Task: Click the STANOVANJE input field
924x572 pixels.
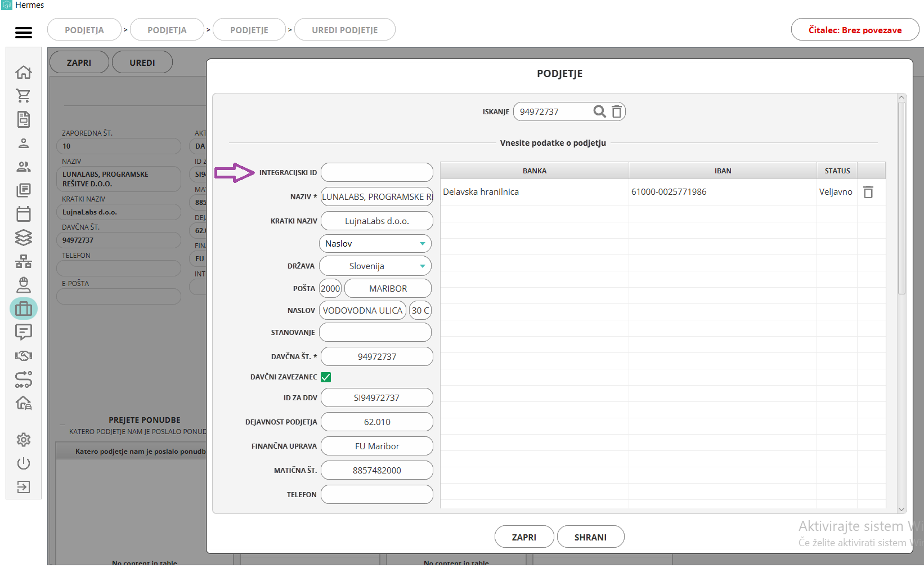Action: [375, 332]
